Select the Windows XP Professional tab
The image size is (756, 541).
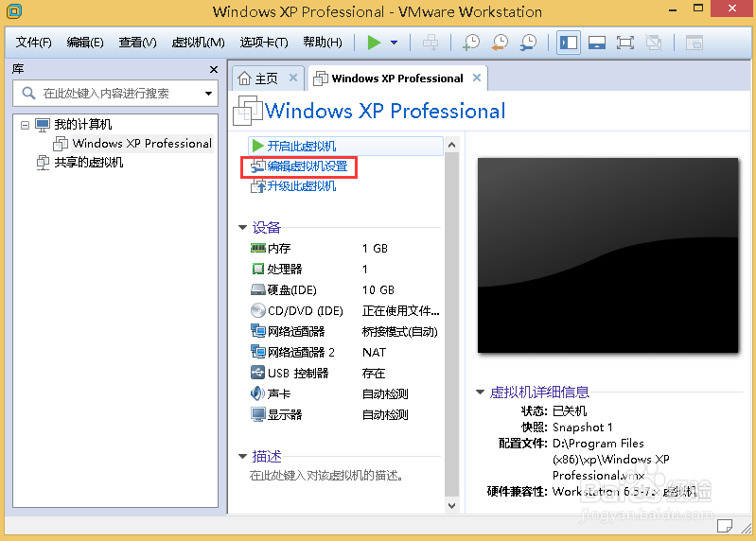397,79
